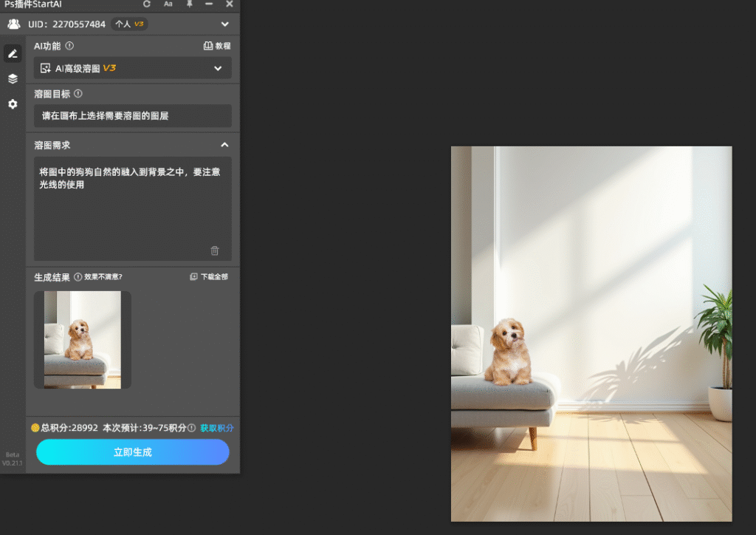The image size is (756, 535).
Task: Pin the StartAI plugin panel
Action: click(x=190, y=4)
